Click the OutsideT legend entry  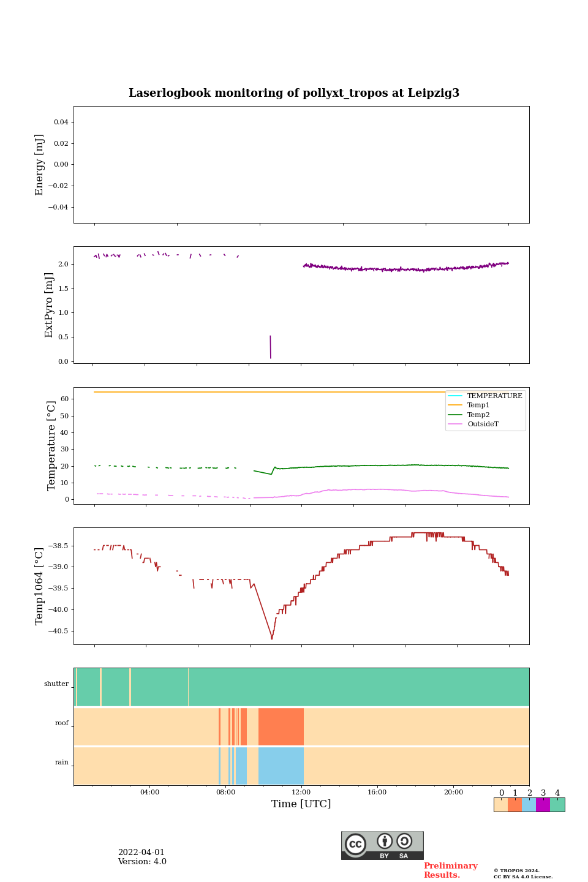tap(483, 424)
